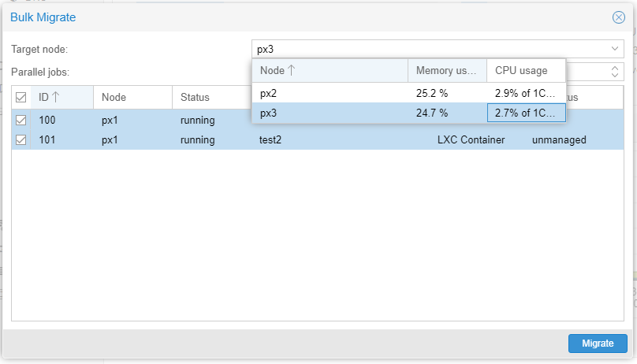The width and height of the screenshot is (637, 364).
Task: Click the Migrate button
Action: [598, 344]
